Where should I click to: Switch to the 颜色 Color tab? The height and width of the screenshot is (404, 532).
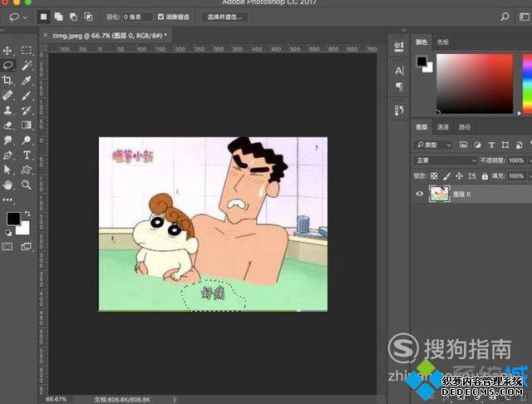tap(421, 42)
